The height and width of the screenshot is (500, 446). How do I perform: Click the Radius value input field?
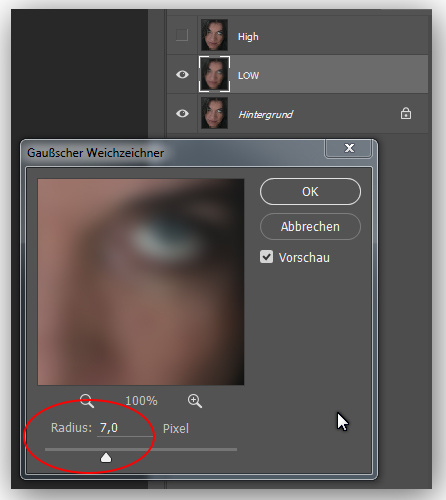coord(125,428)
